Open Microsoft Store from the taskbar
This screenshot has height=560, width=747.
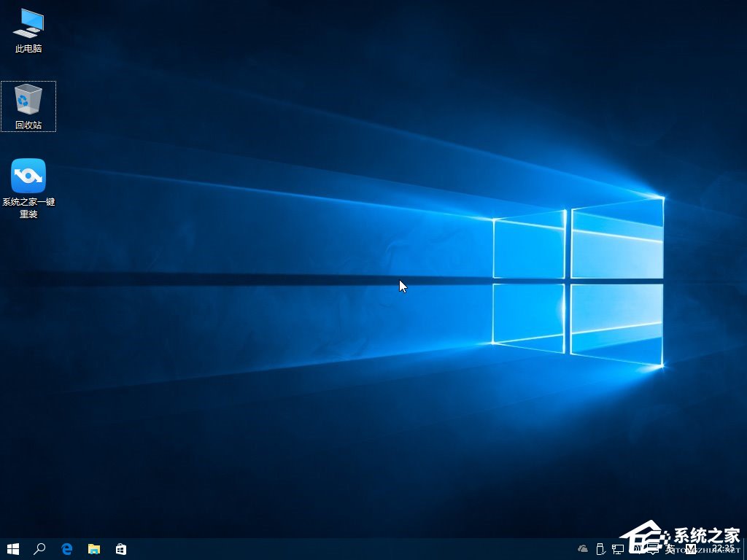(120, 549)
